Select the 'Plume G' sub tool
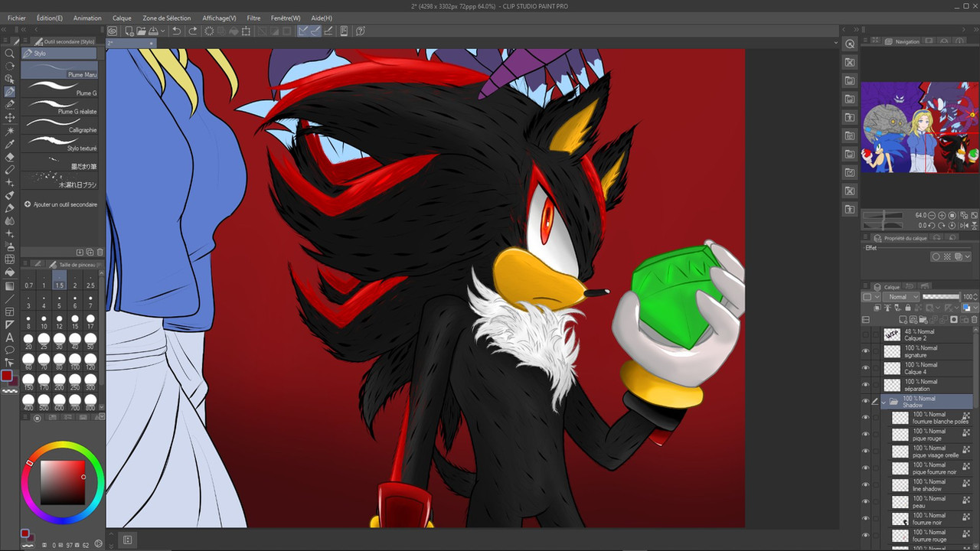Viewport: 980px width, 551px height. tap(60, 89)
